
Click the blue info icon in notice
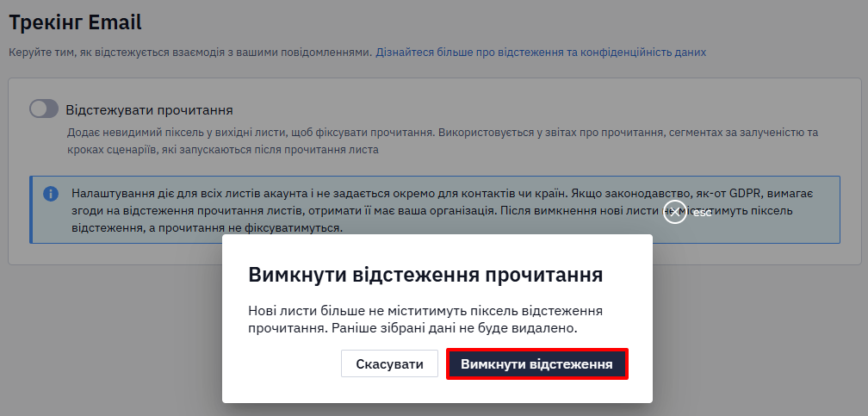(x=50, y=194)
